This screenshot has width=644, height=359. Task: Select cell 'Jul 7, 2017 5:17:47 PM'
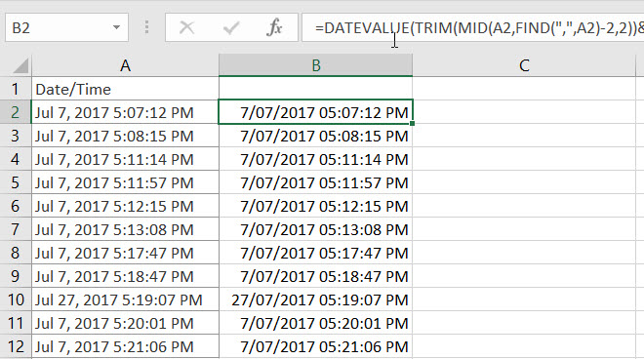(x=125, y=253)
